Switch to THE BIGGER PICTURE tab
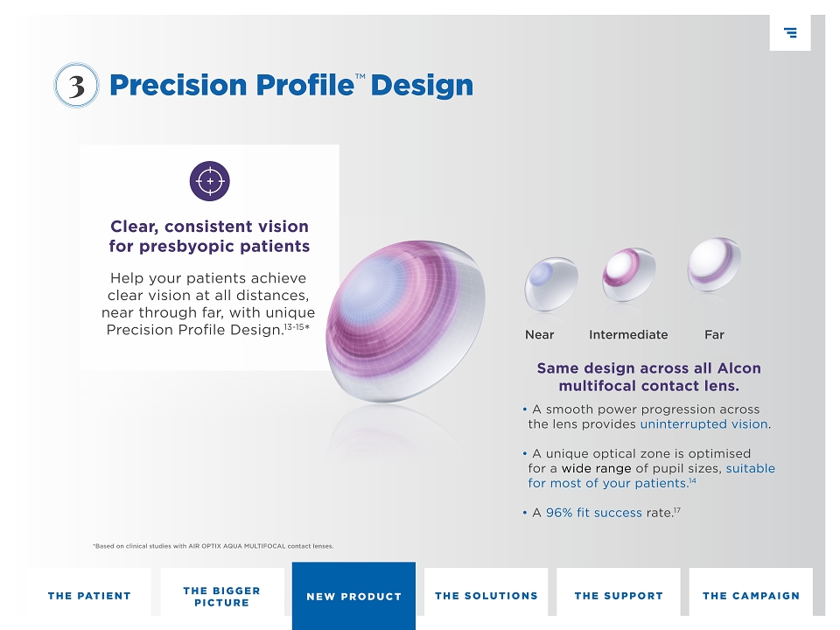Screen dimensions: 840x630 pos(221,595)
